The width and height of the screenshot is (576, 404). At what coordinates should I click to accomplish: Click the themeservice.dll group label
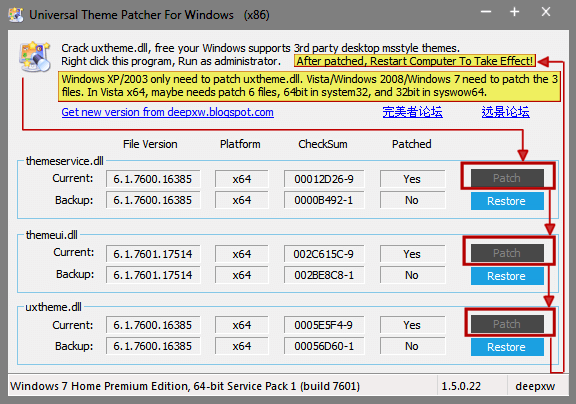[65, 161]
